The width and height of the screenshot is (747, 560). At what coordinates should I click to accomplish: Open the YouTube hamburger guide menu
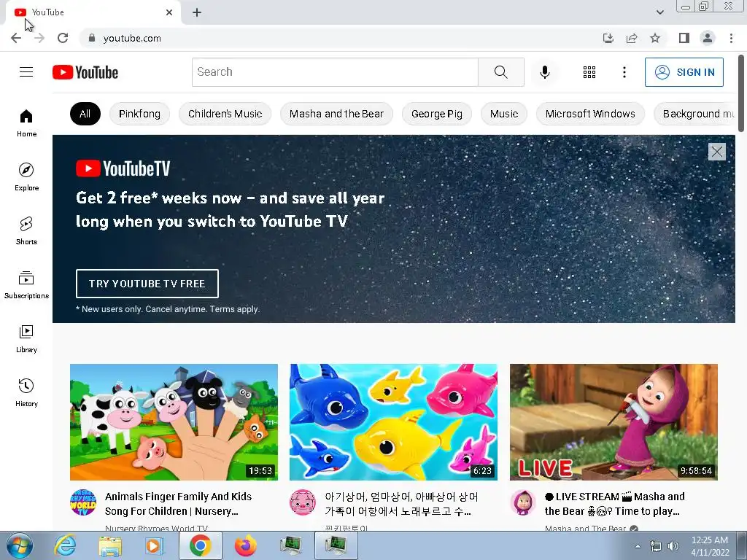(x=26, y=72)
